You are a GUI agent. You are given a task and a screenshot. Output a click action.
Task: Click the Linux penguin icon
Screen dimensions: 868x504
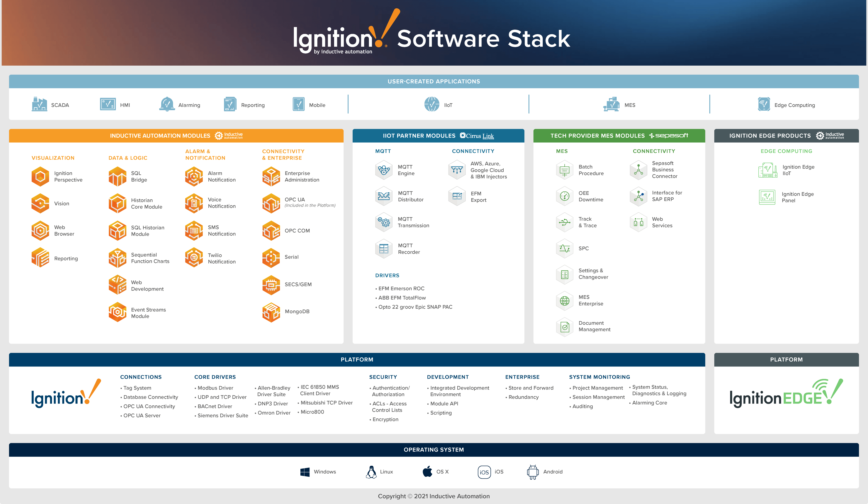[x=371, y=472]
